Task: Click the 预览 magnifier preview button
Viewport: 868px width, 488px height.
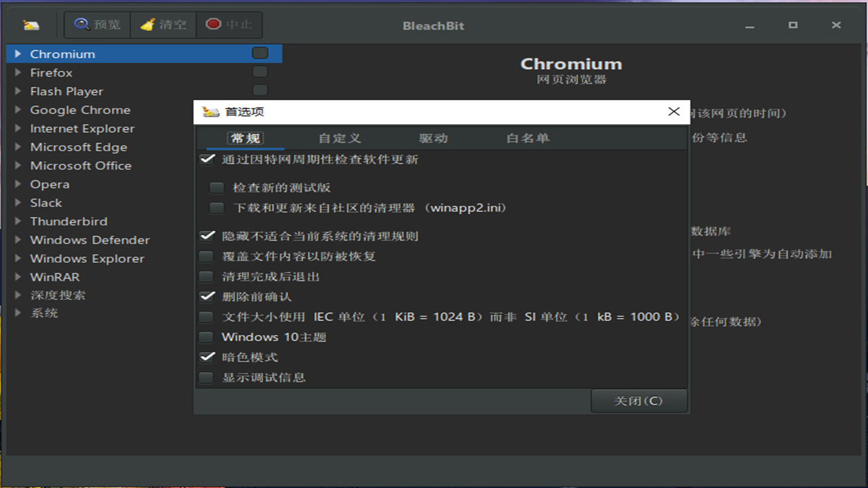Action: point(98,24)
